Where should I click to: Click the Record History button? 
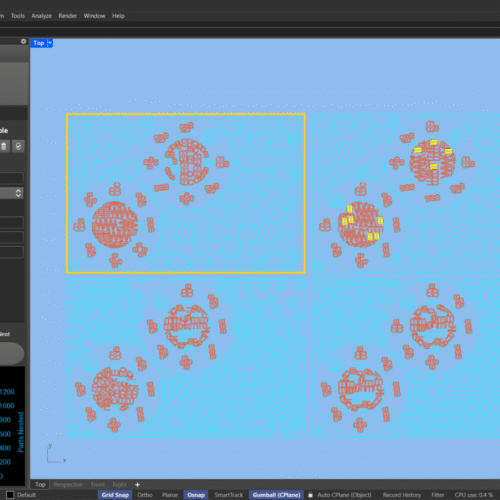(x=402, y=495)
